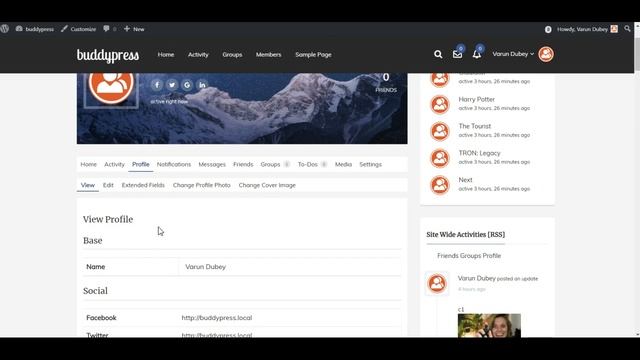Go to Home in the main navigation
The image size is (640, 360).
point(166,54)
